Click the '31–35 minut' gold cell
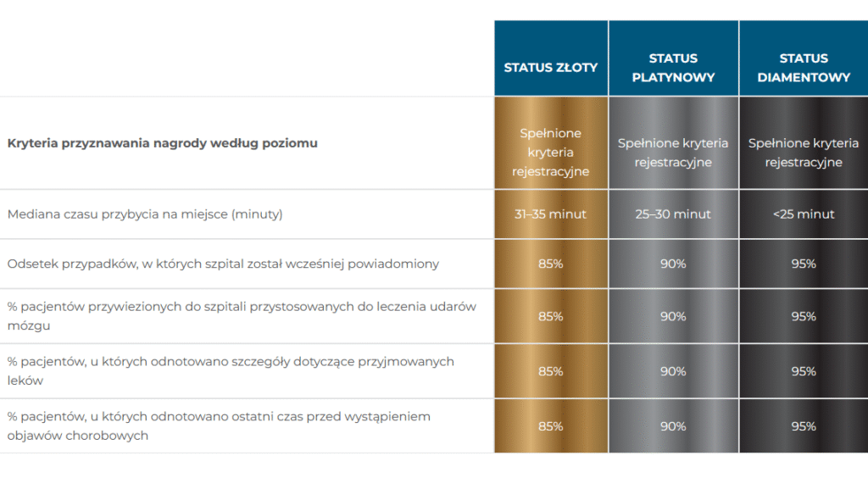This screenshot has height=500, width=868. 551,214
